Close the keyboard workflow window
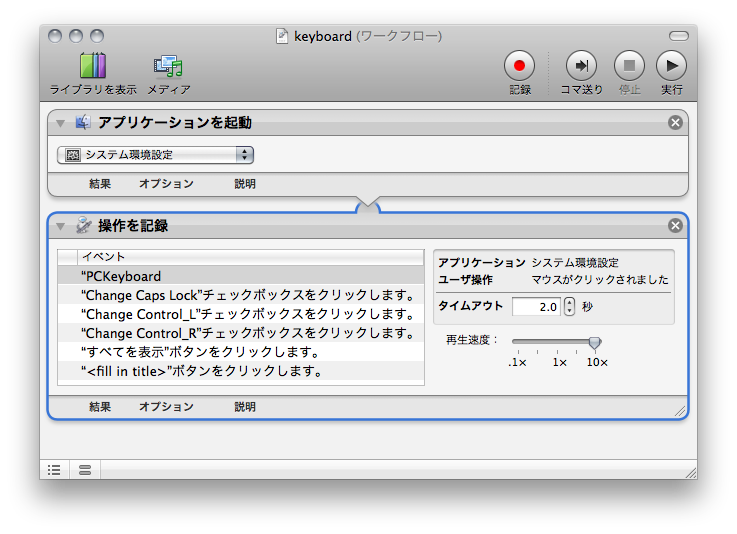The image size is (737, 534). [x=55, y=36]
